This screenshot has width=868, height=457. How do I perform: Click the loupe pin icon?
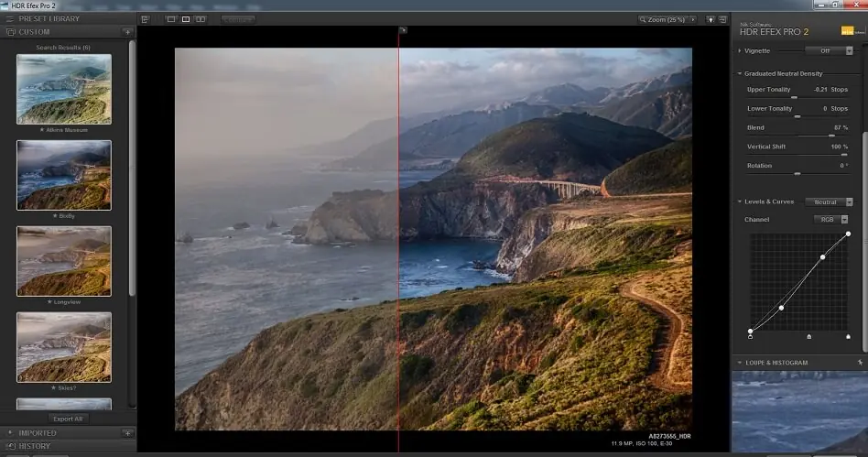tap(860, 363)
